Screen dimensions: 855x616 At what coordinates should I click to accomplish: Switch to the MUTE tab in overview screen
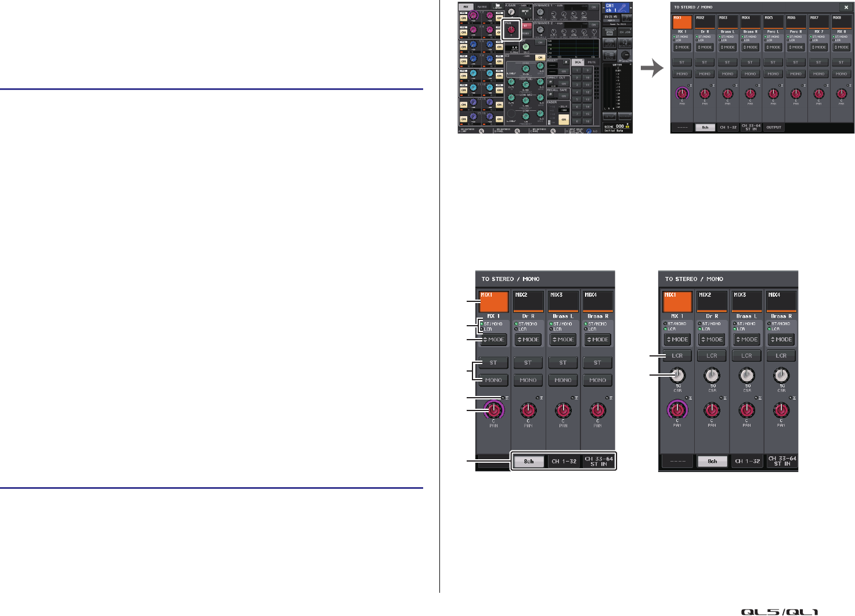(591, 62)
